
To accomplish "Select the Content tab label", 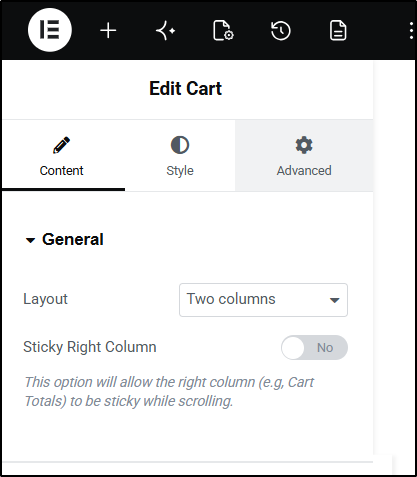I will tap(61, 171).
